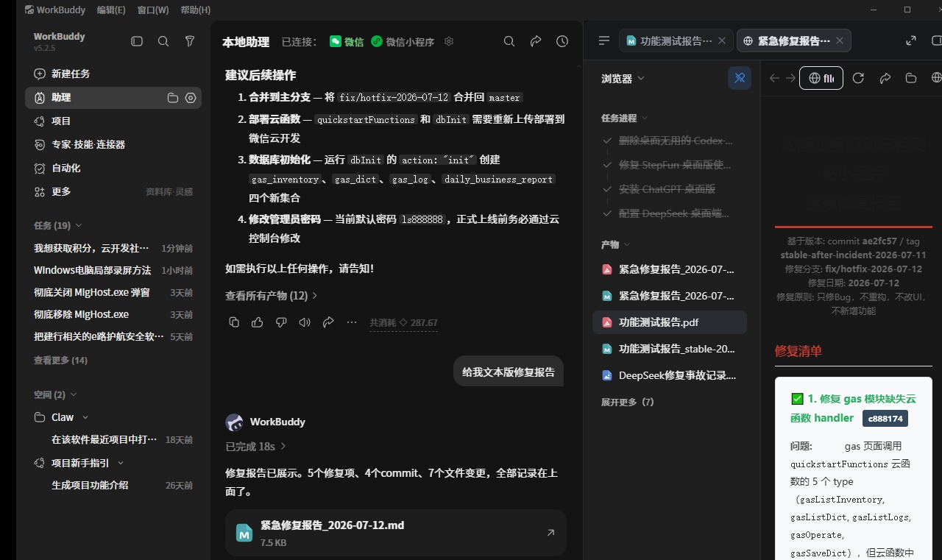Copy the assistant reply
942x560 pixels.
(x=234, y=322)
